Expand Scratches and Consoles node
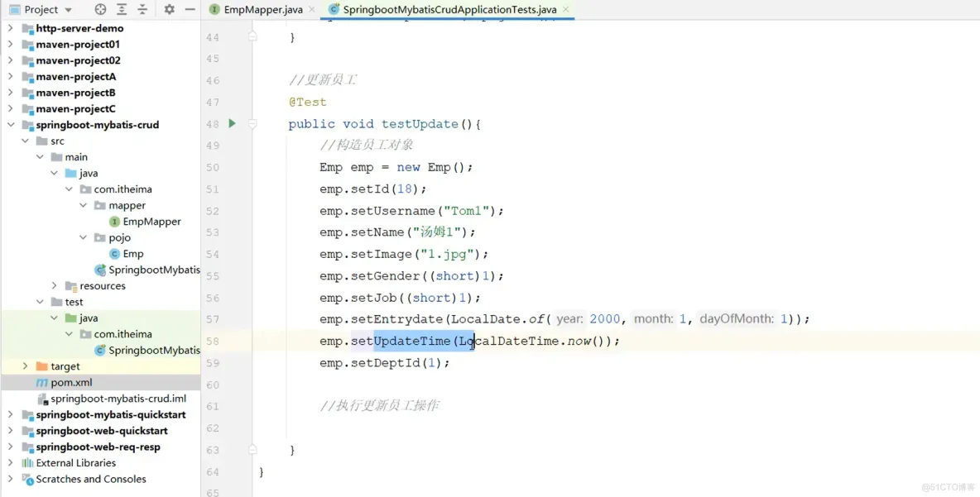 [x=11, y=479]
